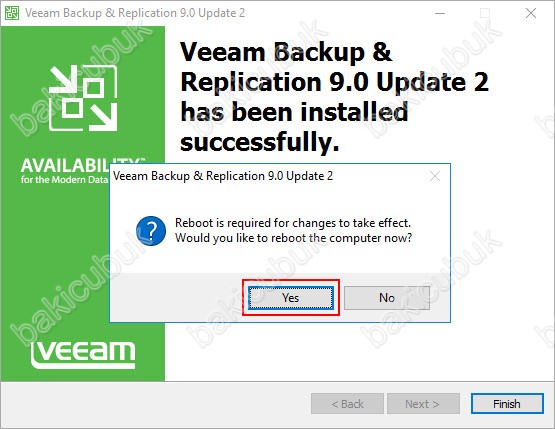Click the disabled maximize window button
The height and width of the screenshot is (429, 555).
485,13
